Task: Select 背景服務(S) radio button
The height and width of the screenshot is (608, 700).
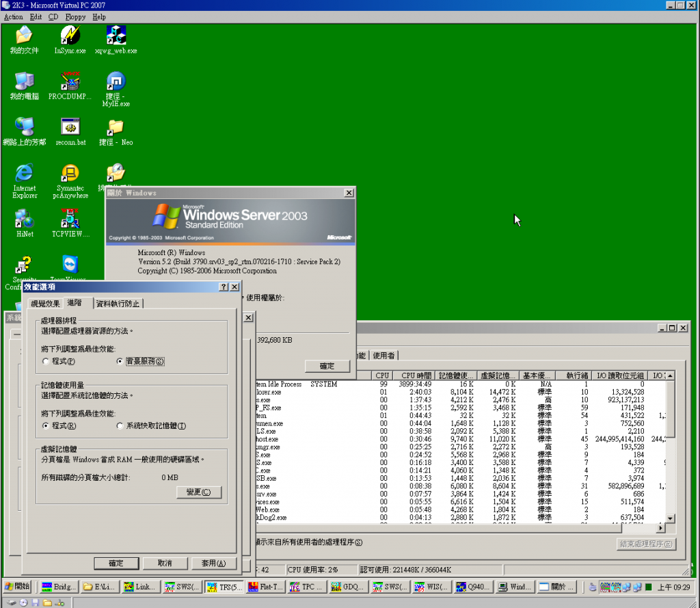Action: tap(140, 361)
